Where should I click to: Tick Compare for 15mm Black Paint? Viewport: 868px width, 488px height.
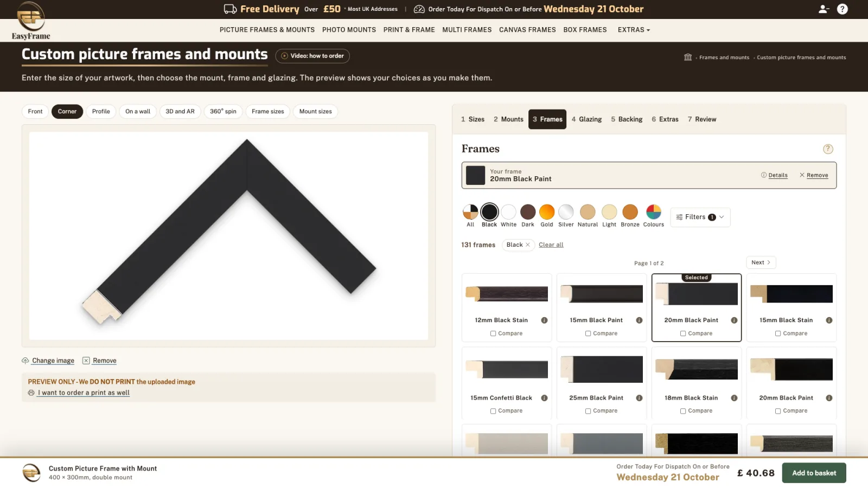coord(588,333)
